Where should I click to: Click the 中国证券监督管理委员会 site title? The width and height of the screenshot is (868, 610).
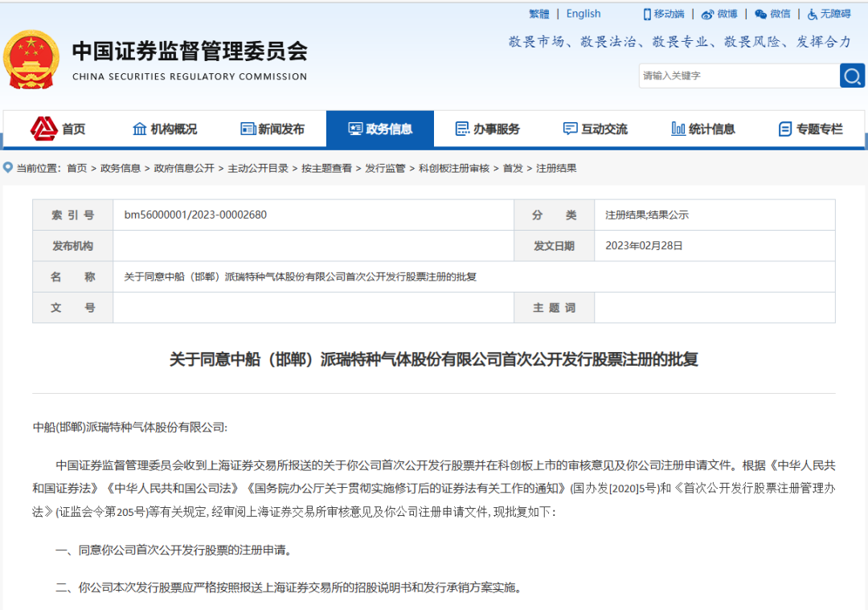click(x=190, y=51)
